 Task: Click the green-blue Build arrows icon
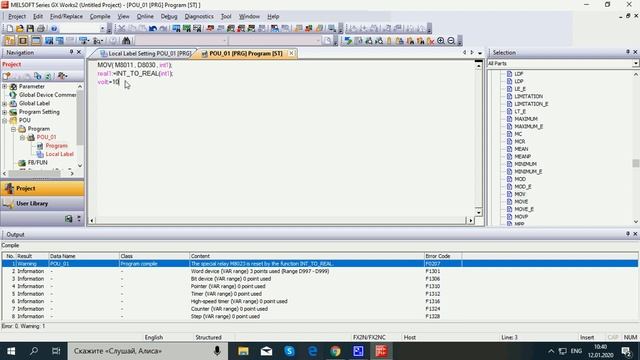point(348,40)
